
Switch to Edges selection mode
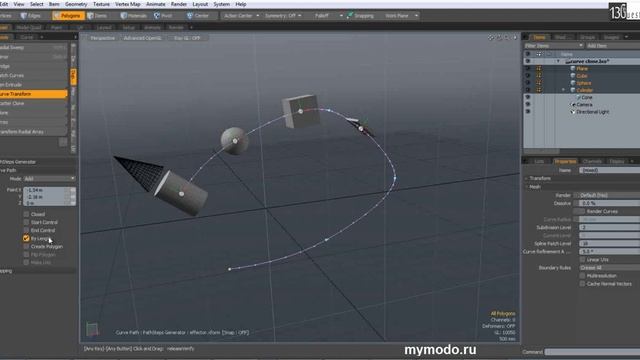31,16
